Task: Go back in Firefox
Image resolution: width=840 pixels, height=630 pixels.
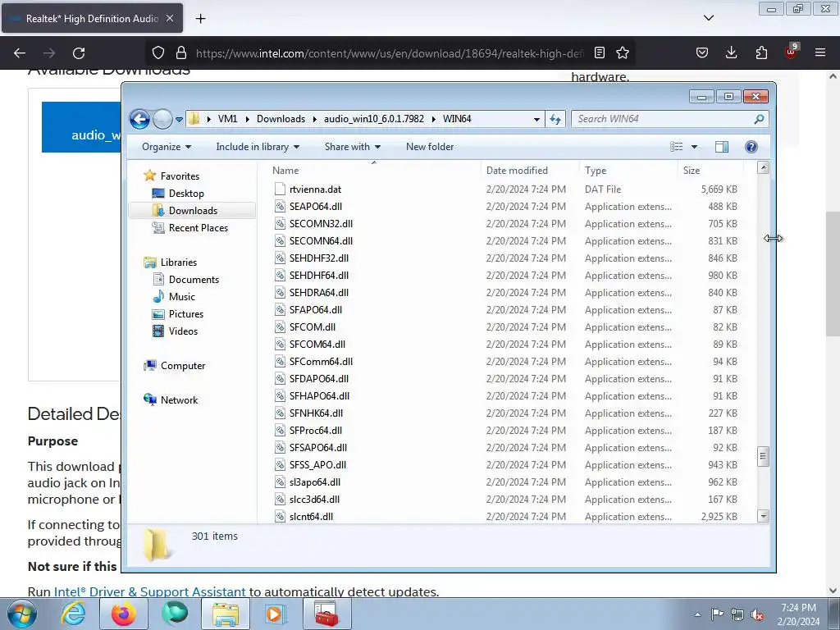Action: coord(20,53)
